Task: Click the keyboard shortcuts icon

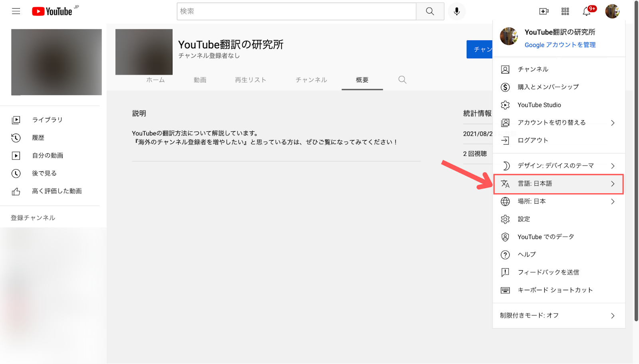Action: click(x=505, y=290)
